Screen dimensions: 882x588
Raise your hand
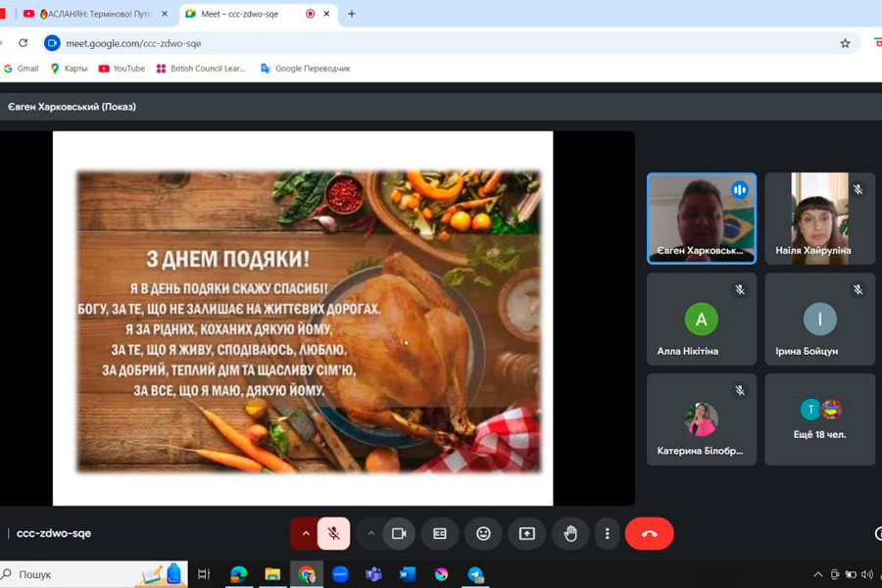coord(570,533)
